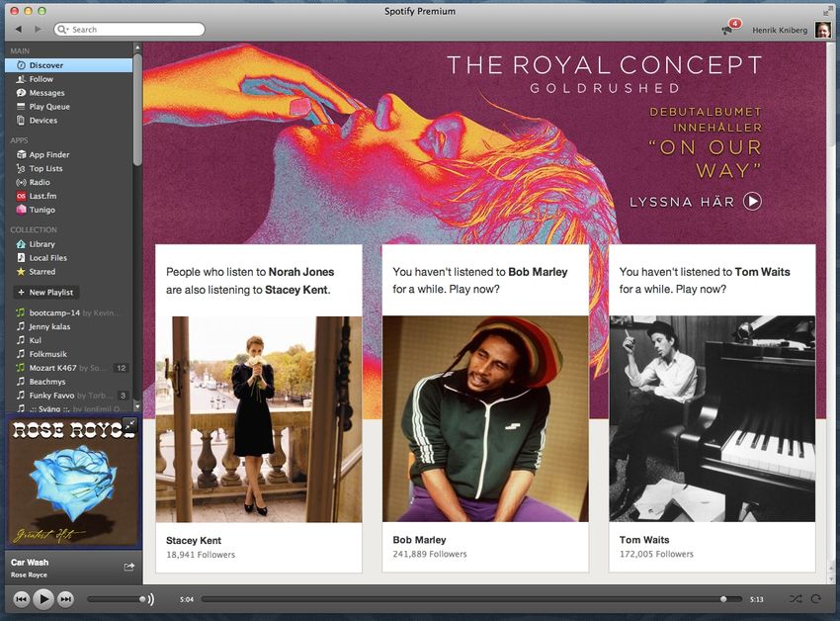Skip to the previous track
Viewport: 840px width, 621px height.
pyautogui.click(x=21, y=599)
